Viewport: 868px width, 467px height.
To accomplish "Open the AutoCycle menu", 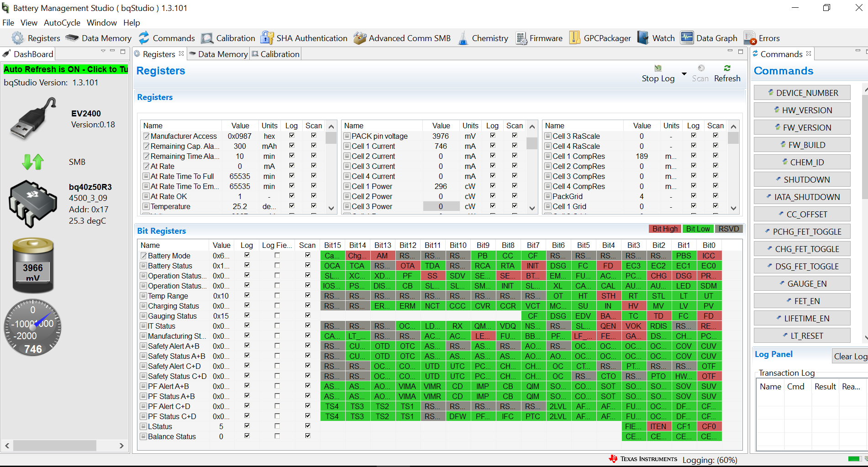I will click(62, 23).
